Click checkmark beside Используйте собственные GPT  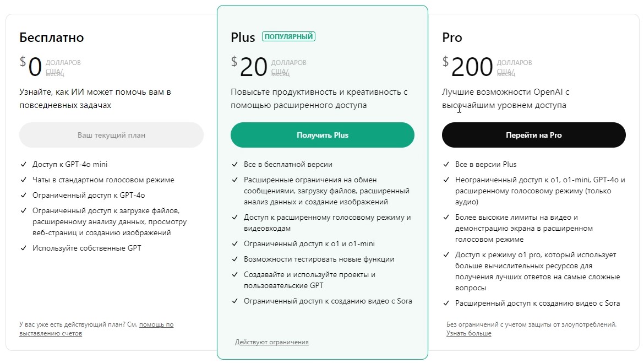click(23, 248)
